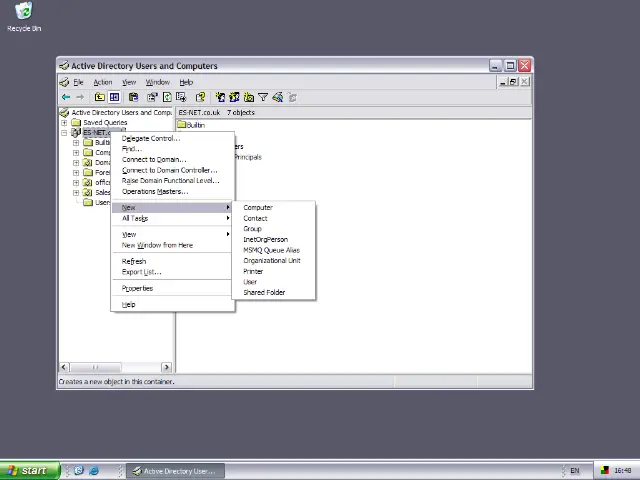Select Connect to Domain... entry
Viewport: 640px width, 480px height.
(173, 160)
